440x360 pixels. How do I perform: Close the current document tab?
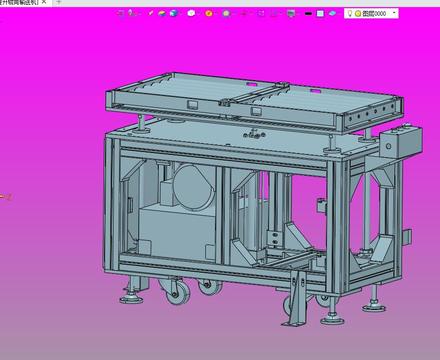coord(44,2)
